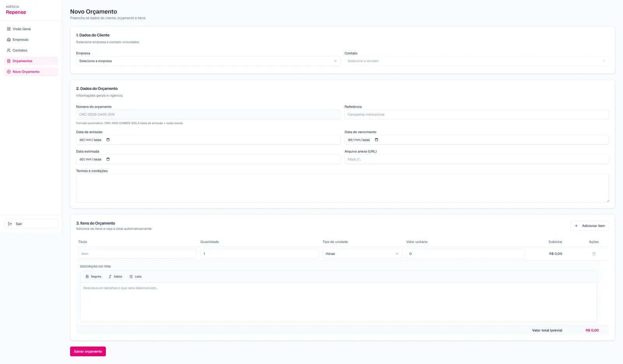
Task: Toggle Itálico italic formatting
Action: 115,276
